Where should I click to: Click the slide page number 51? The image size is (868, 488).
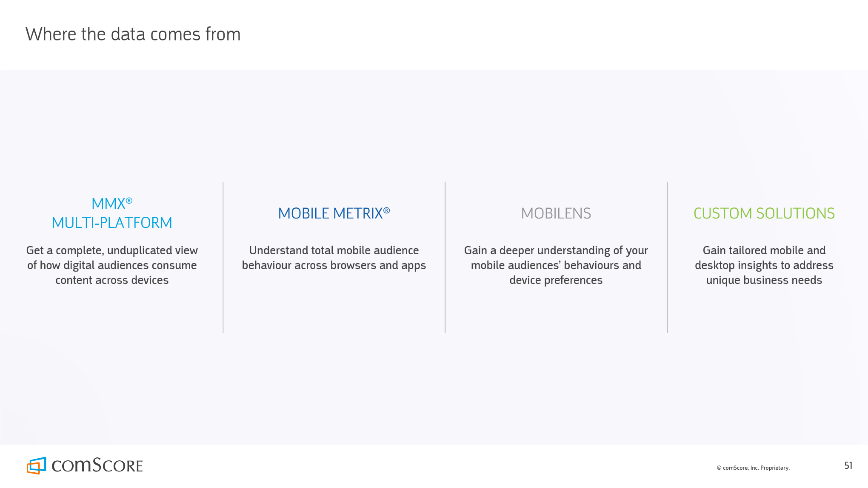[848, 466]
